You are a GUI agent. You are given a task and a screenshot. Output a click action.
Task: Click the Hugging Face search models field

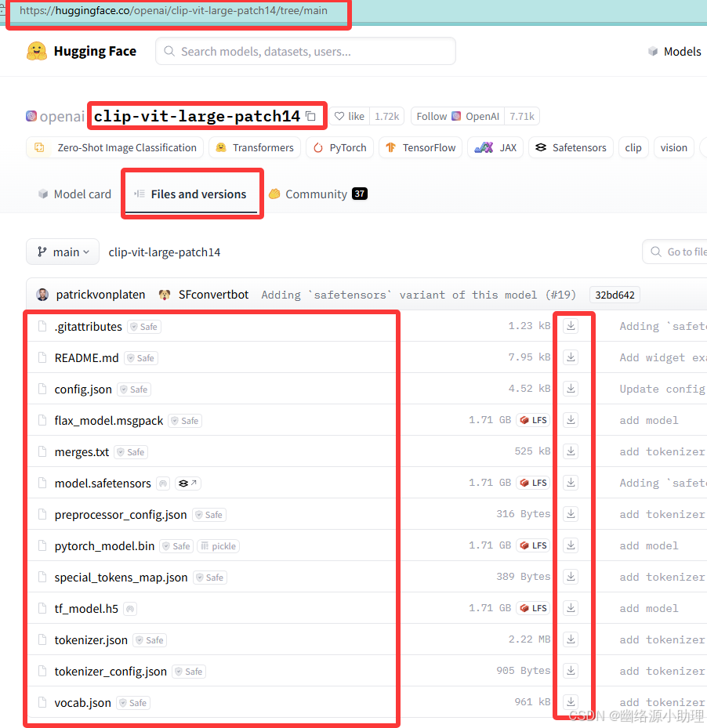[305, 52]
